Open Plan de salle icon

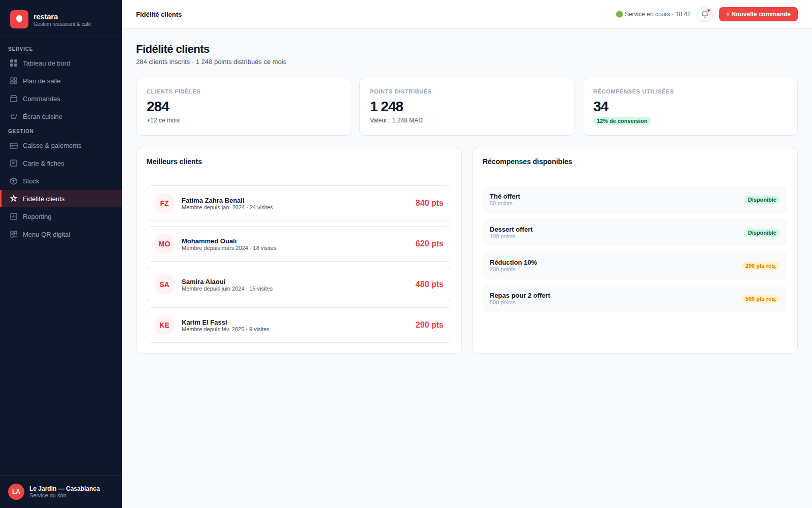click(14, 81)
